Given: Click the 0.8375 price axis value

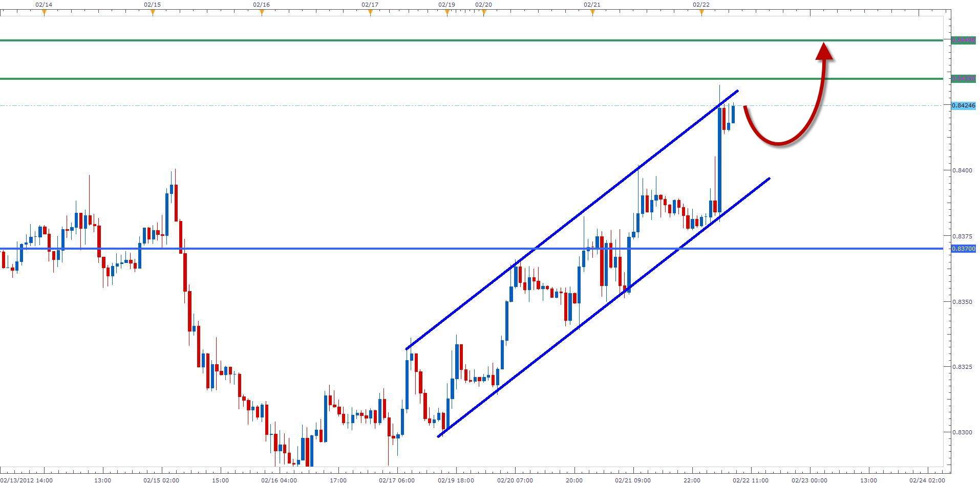Looking at the screenshot, I should 961,236.
